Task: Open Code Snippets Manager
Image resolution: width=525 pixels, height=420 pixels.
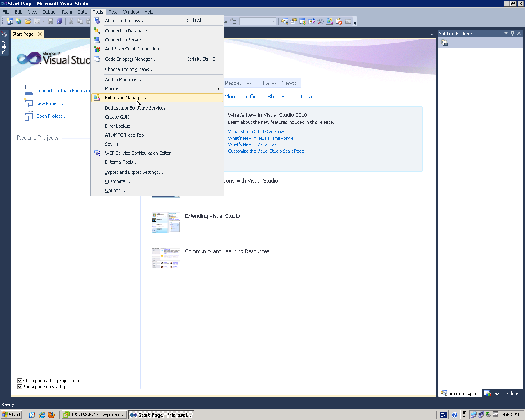Action: (x=157, y=59)
